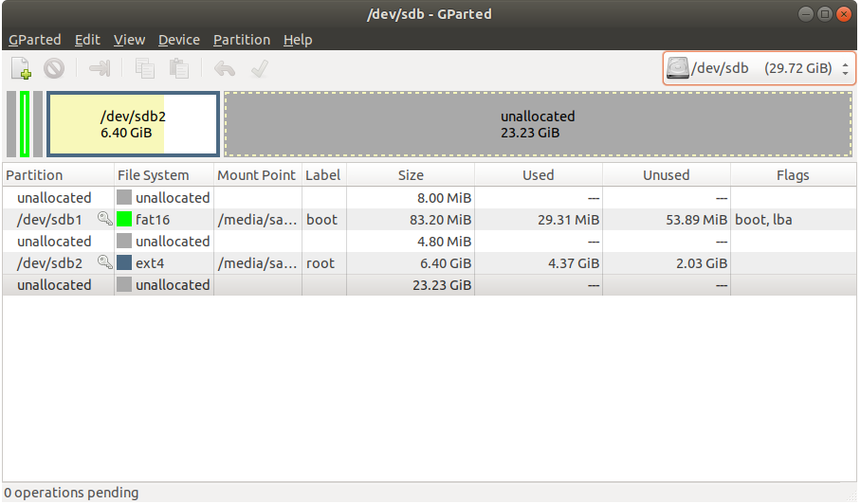Open the View menu

point(129,40)
